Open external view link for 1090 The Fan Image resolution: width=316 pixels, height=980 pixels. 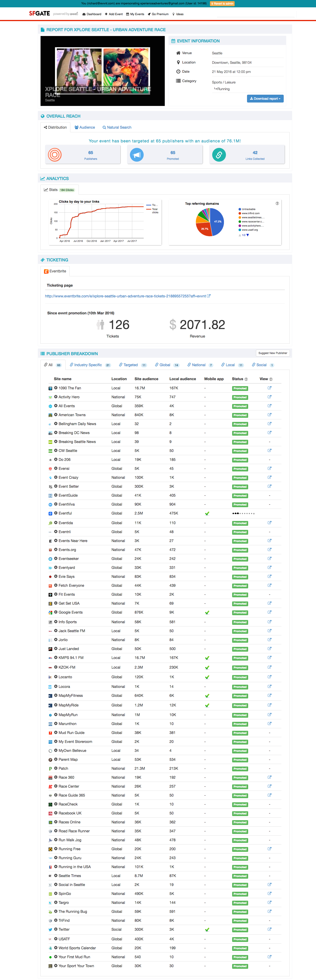point(270,388)
